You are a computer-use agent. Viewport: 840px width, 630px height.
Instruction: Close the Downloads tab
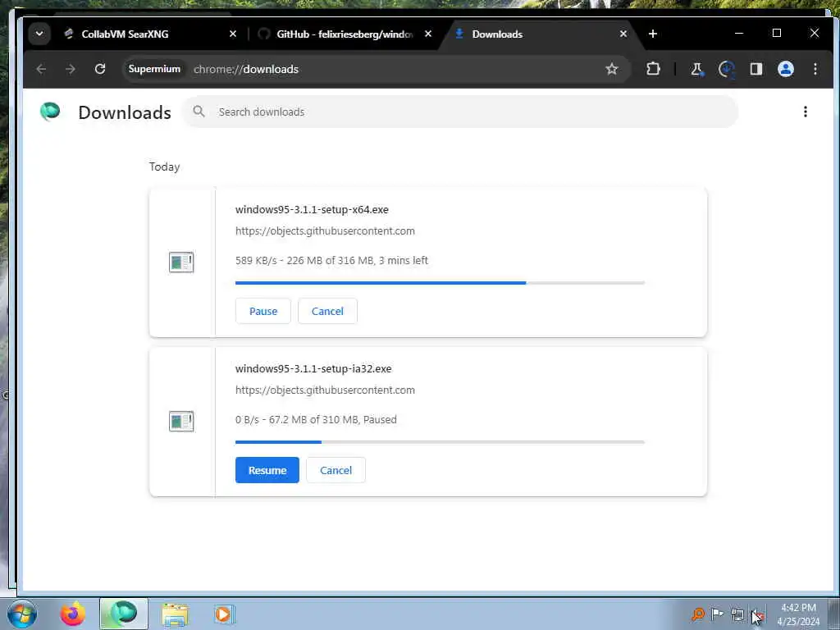[x=623, y=34]
